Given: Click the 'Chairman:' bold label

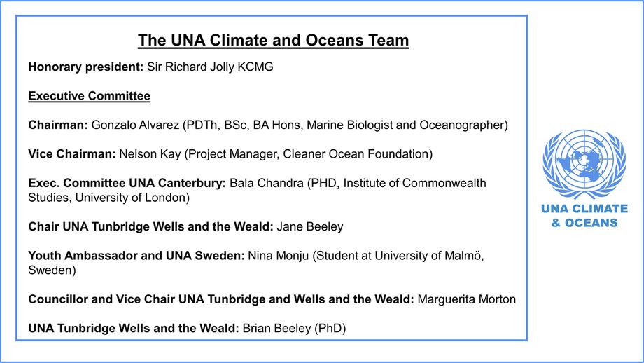Looking at the screenshot, I should [58, 125].
